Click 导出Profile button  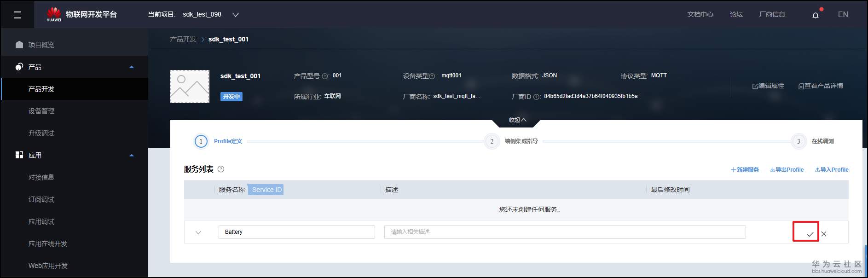(x=787, y=170)
